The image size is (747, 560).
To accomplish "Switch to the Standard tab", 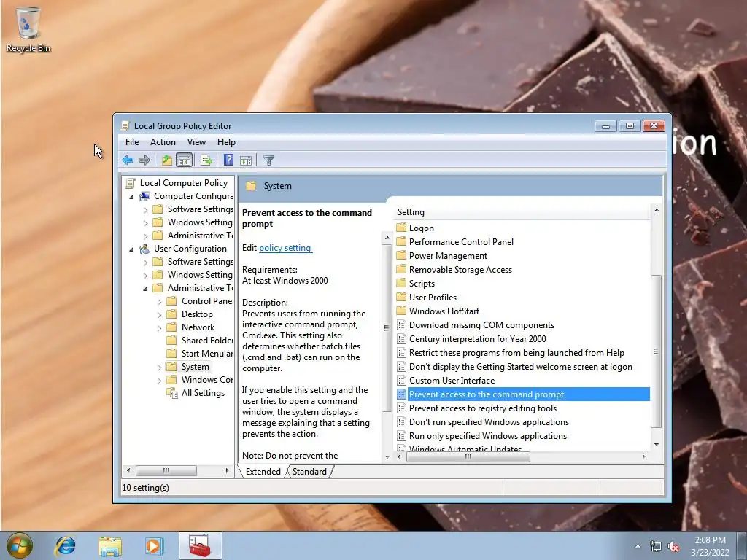I will [x=309, y=472].
